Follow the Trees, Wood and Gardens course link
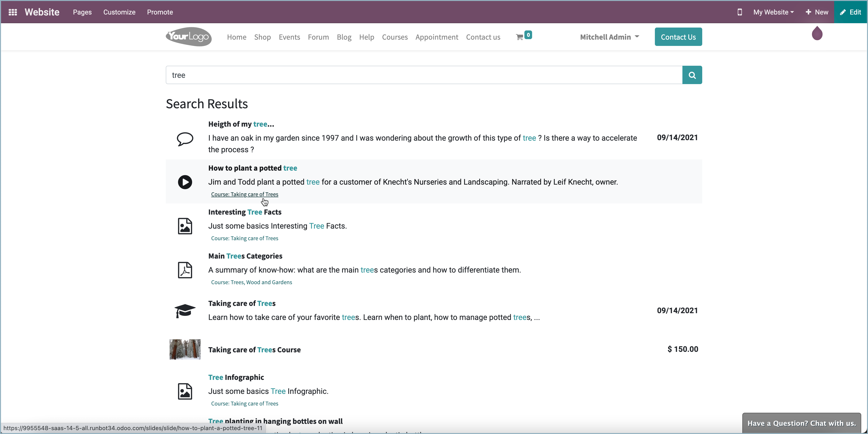 tap(251, 282)
